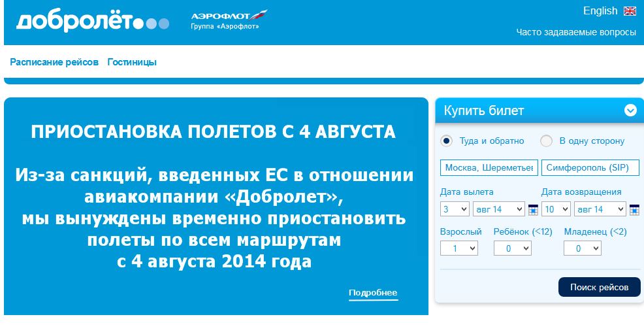Open the departure month dropdown
644x336 pixels.
[x=499, y=209]
